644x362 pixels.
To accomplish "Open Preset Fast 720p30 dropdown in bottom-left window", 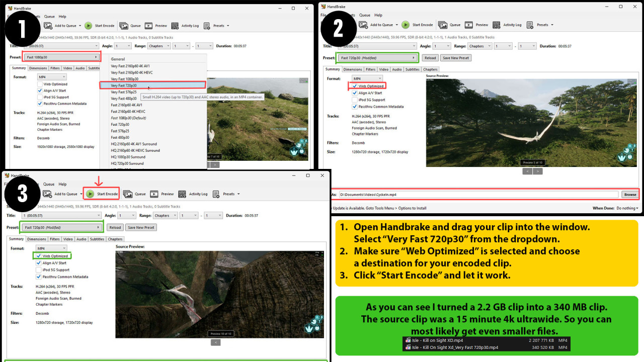I will [x=62, y=227].
